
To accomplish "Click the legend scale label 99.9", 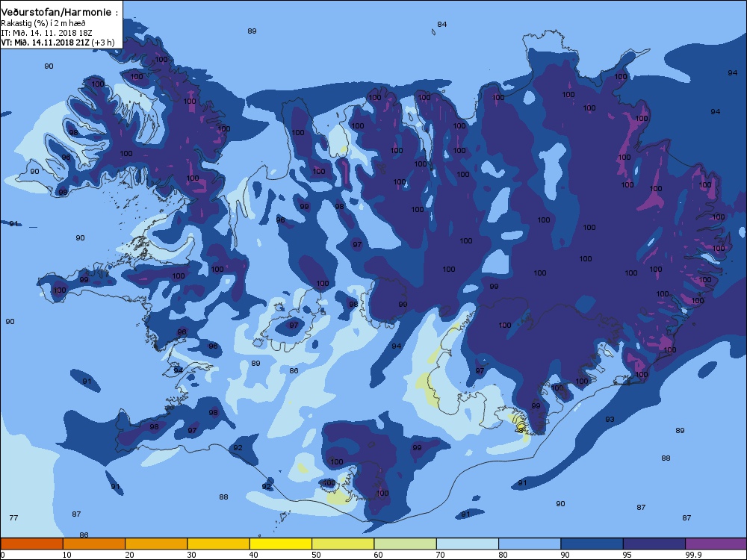I will [x=693, y=555].
